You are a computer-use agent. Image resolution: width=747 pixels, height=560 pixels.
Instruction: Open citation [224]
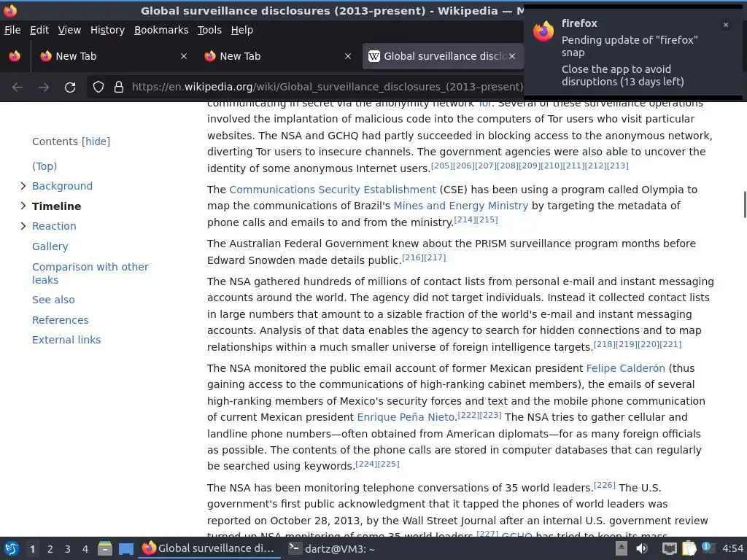point(366,464)
